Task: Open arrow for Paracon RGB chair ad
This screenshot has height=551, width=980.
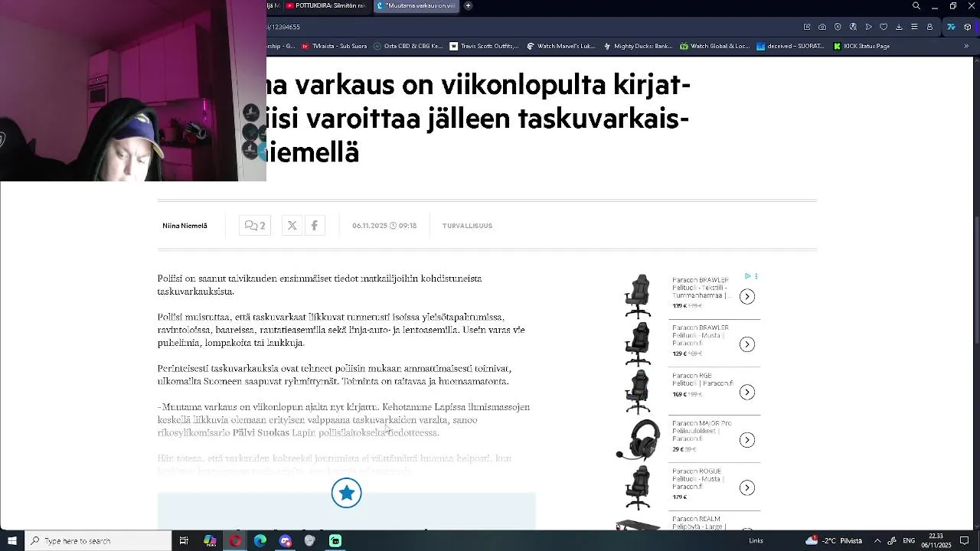Action: point(747,393)
